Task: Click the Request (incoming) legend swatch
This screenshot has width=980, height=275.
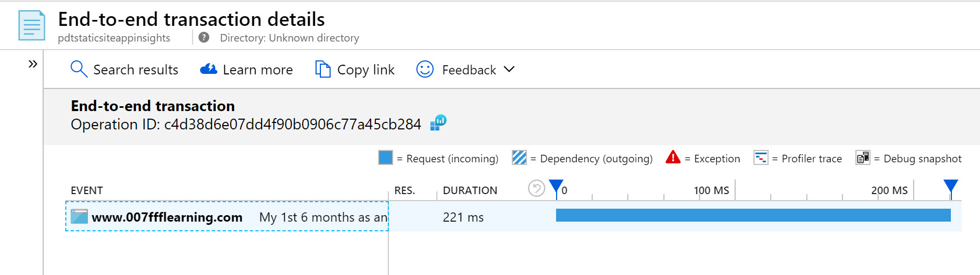Action: tap(386, 158)
